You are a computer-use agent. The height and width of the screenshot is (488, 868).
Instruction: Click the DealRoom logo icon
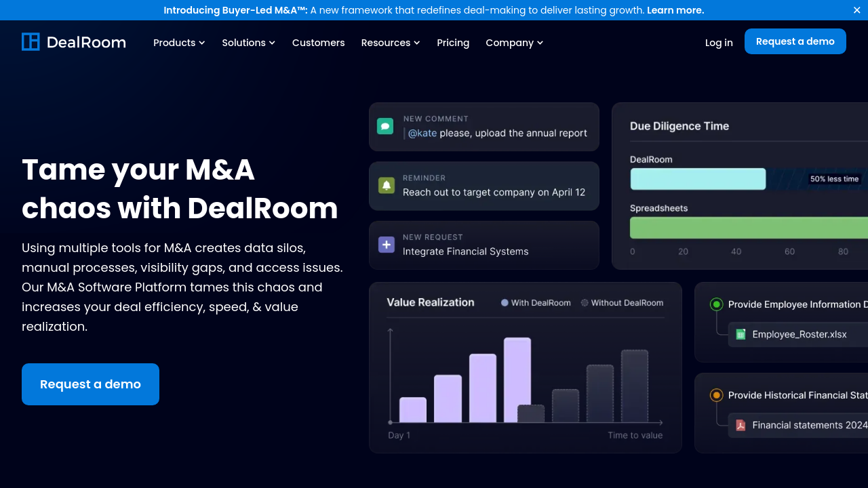(x=31, y=42)
